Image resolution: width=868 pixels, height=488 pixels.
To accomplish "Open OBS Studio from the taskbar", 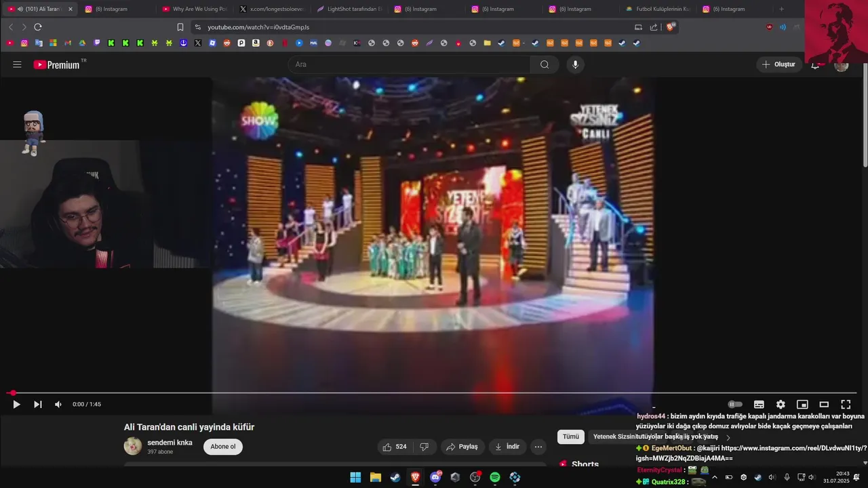I will 475,477.
